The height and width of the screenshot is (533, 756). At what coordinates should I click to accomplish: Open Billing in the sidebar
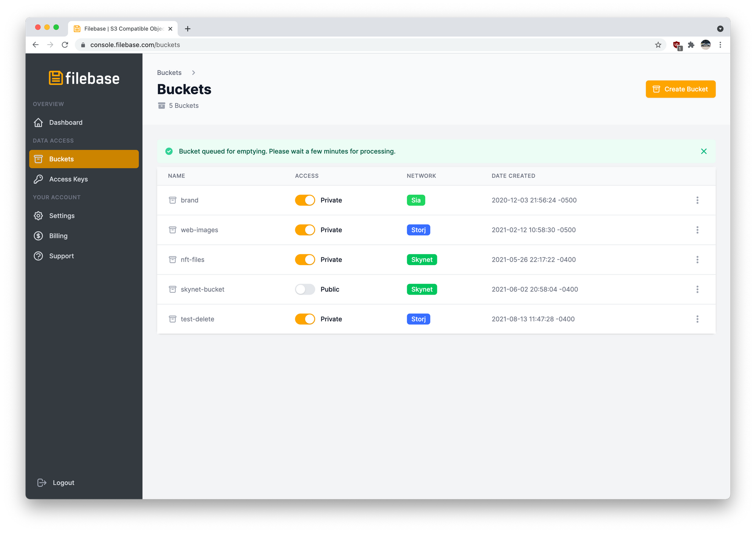tap(84, 236)
